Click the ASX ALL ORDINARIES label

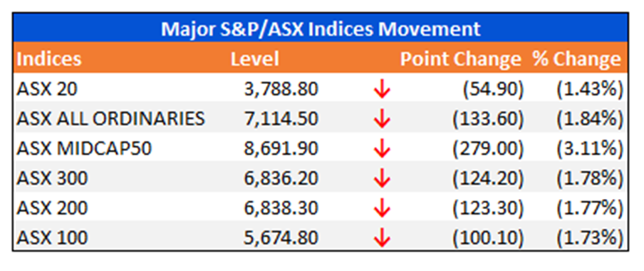(110, 119)
